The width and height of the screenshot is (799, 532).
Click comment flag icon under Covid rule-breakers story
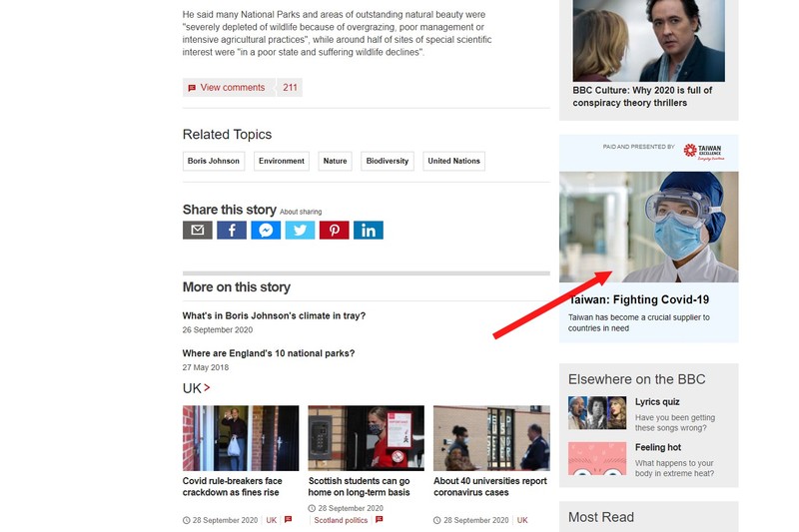288,520
